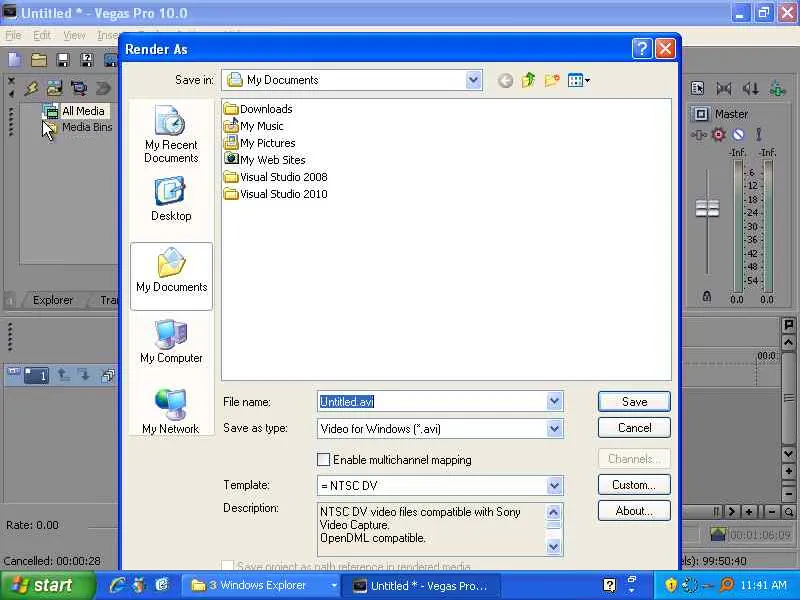This screenshot has height=600, width=800.
Task: Click Internet Explorer quick launch icon
Action: pyautogui.click(x=118, y=585)
